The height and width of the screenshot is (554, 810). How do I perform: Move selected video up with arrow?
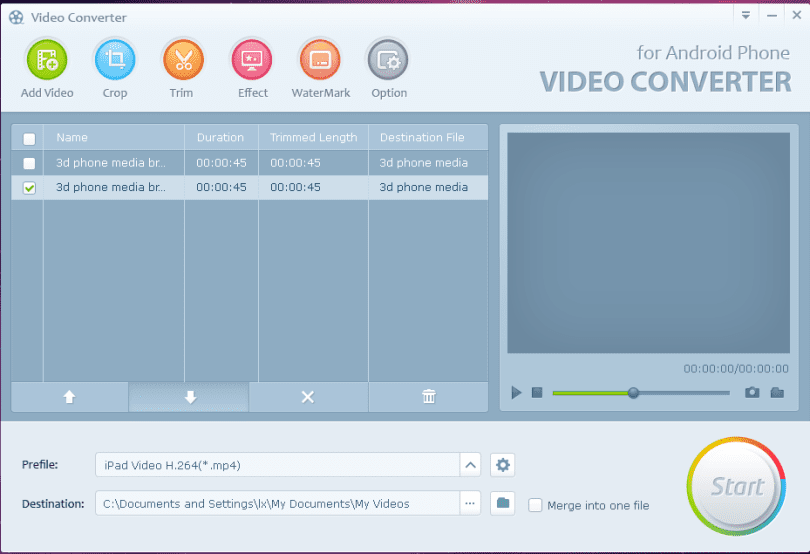pyautogui.click(x=69, y=397)
